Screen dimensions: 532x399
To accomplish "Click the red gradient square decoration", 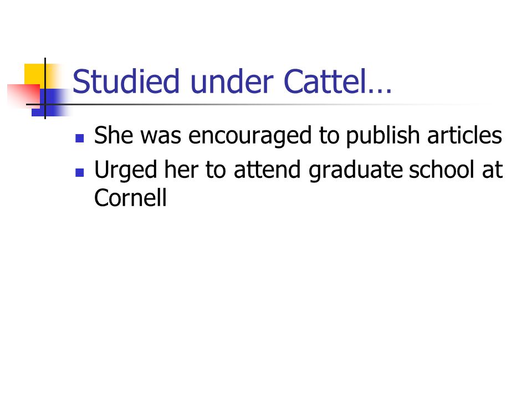I will pos(23,96).
